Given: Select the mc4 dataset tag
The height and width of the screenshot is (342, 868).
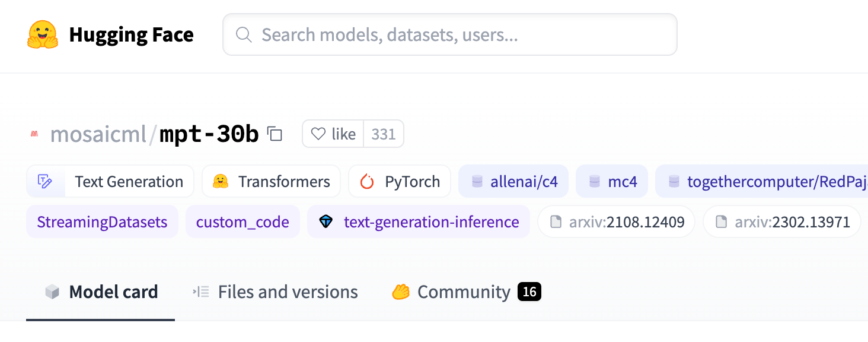Looking at the screenshot, I should 612,182.
